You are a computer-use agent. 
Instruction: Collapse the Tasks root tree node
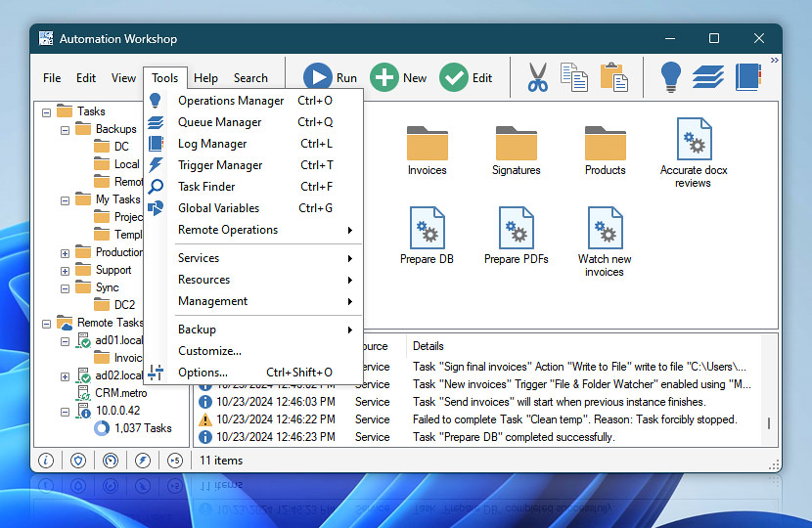[47, 112]
